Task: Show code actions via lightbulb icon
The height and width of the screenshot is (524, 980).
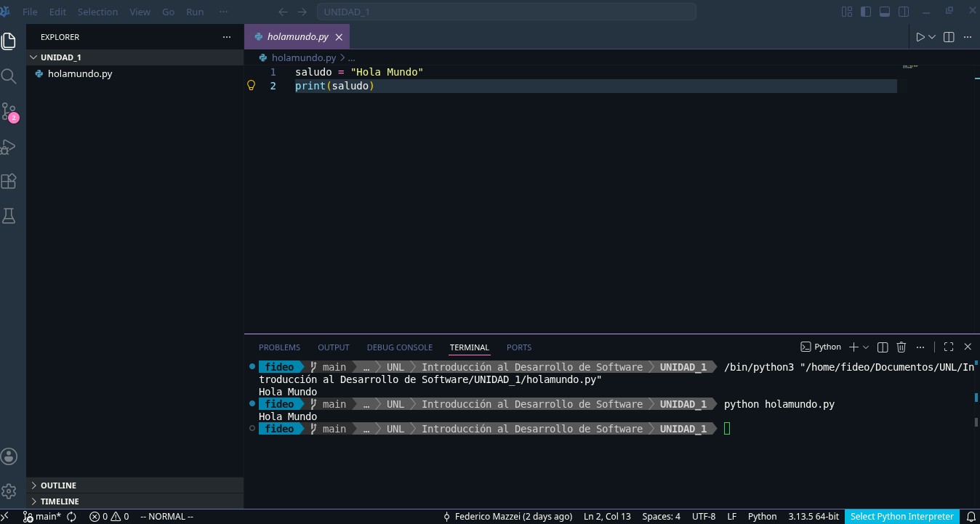Action: [x=252, y=86]
